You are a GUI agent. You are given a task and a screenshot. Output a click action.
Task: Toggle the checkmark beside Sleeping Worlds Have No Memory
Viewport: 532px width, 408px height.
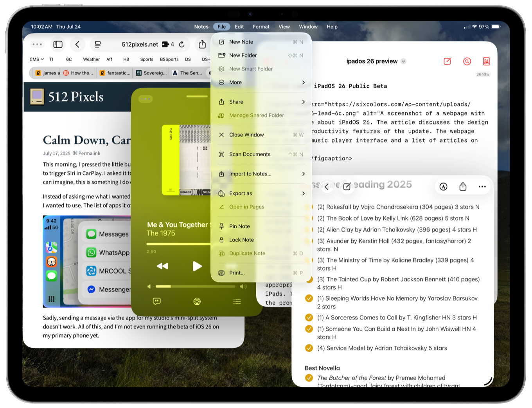click(x=309, y=298)
